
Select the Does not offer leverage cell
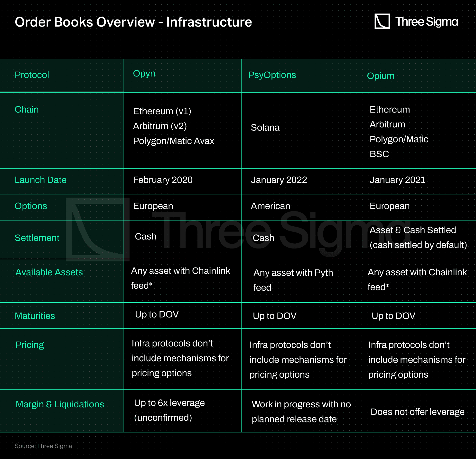pyautogui.click(x=417, y=412)
